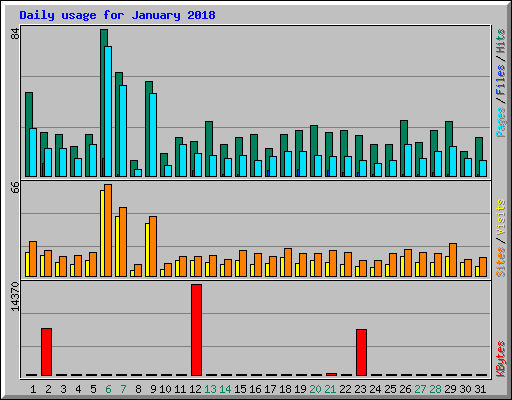Screen dimensions: 512x400
Task: Click the 'KBytes' legend label
Action: coord(500,358)
